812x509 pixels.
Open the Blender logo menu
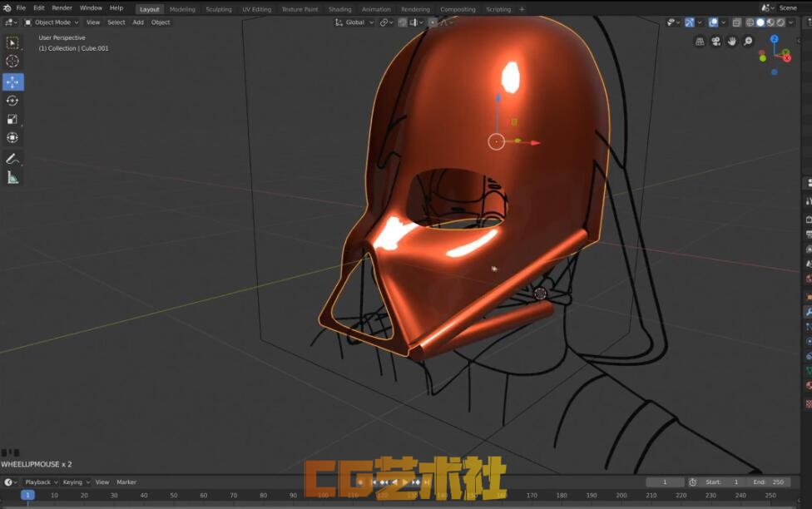pos(7,7)
